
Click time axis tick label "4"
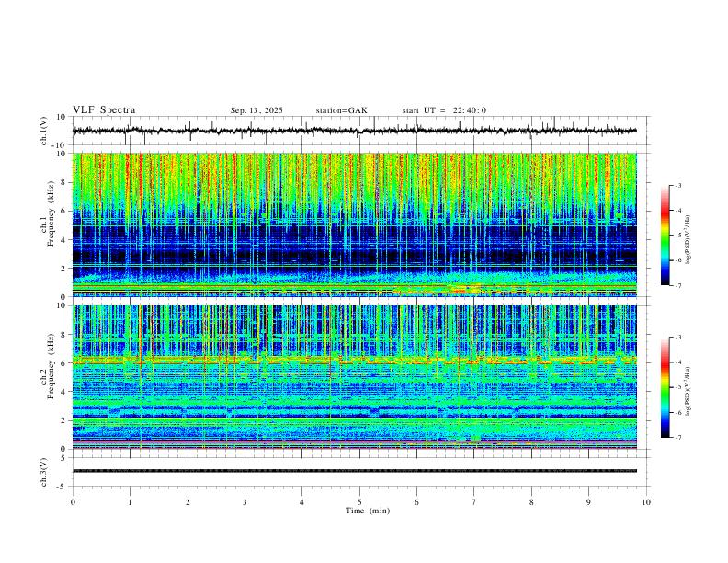301,502
